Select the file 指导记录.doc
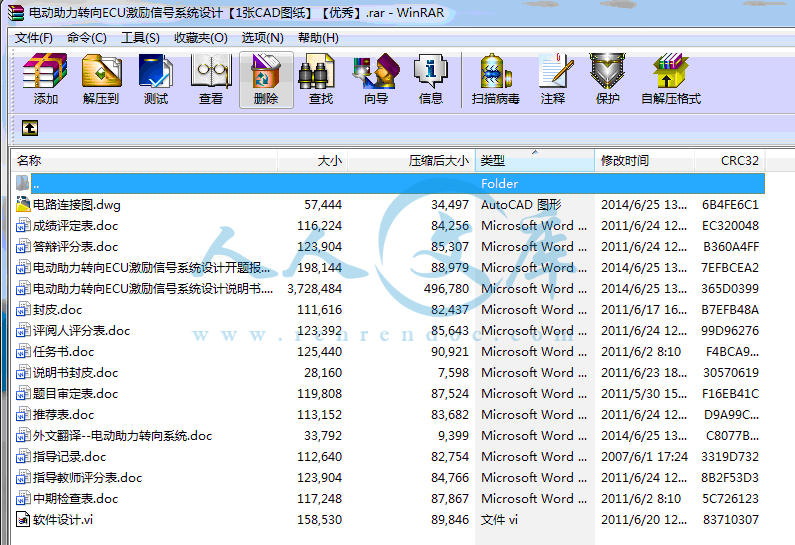Image resolution: width=795 pixels, height=545 pixels. 69,457
